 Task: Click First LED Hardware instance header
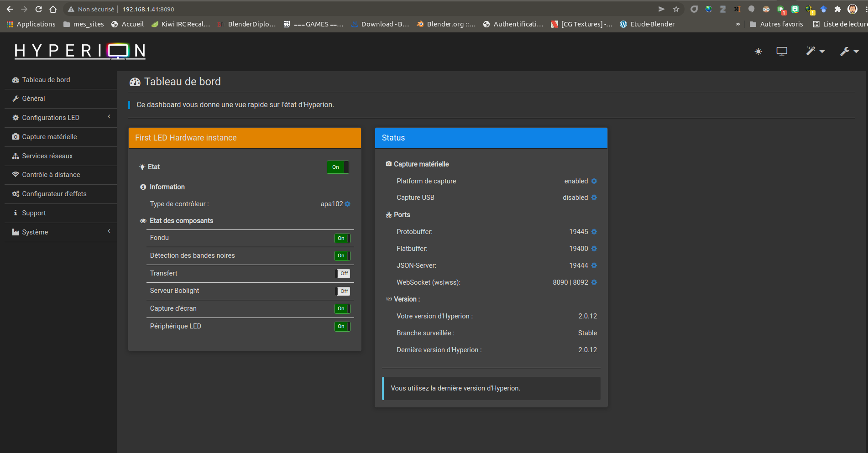tap(245, 138)
